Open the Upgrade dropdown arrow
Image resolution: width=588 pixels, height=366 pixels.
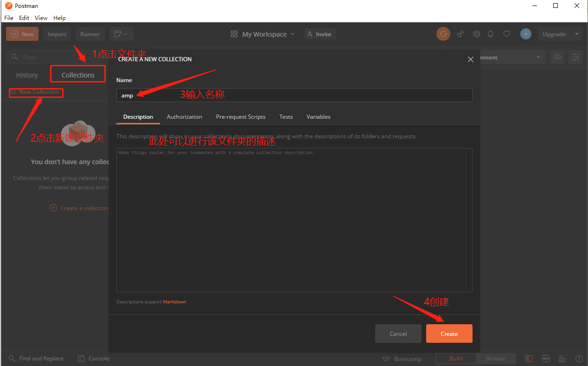click(x=576, y=34)
